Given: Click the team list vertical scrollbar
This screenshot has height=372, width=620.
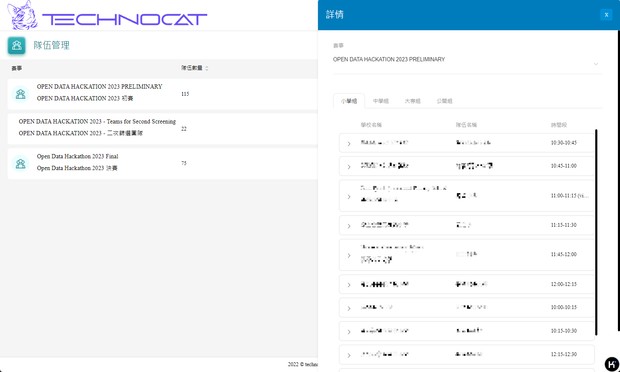Looking at the screenshot, I should pyautogui.click(x=596, y=232).
